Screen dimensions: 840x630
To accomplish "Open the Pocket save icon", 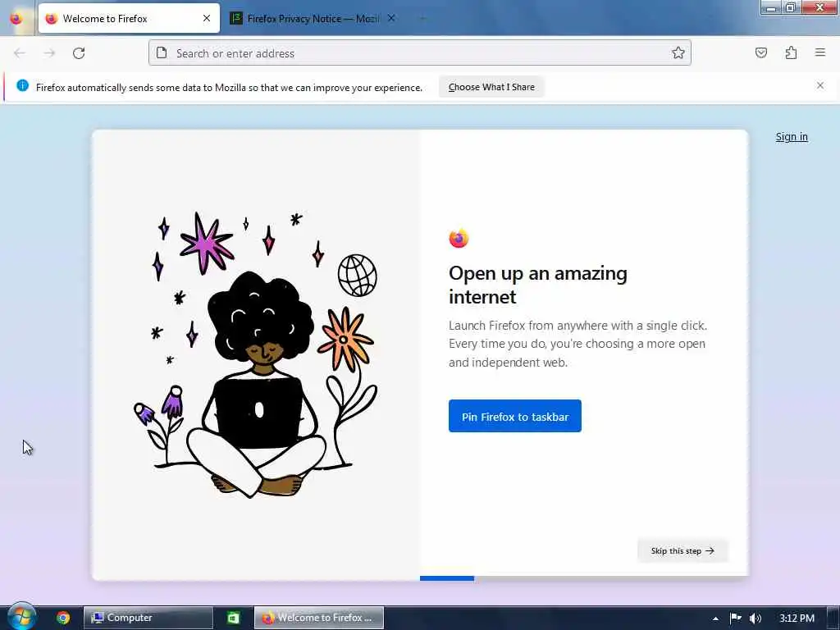I will click(x=760, y=52).
